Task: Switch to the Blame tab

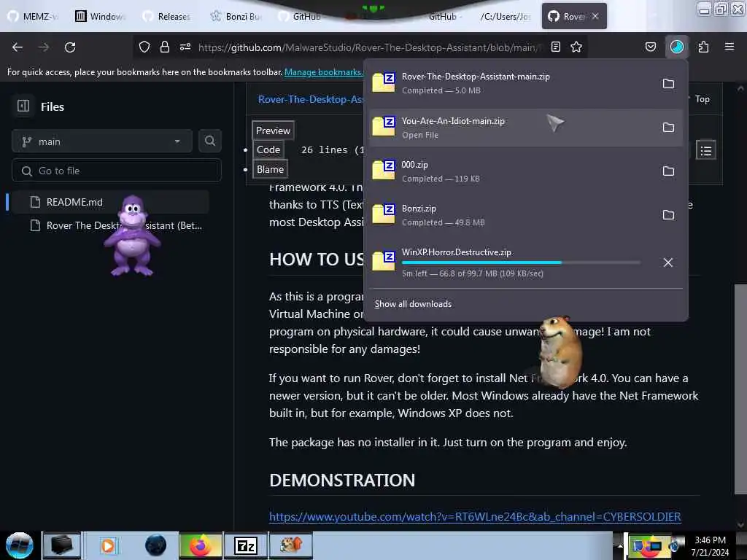Action: tap(270, 169)
